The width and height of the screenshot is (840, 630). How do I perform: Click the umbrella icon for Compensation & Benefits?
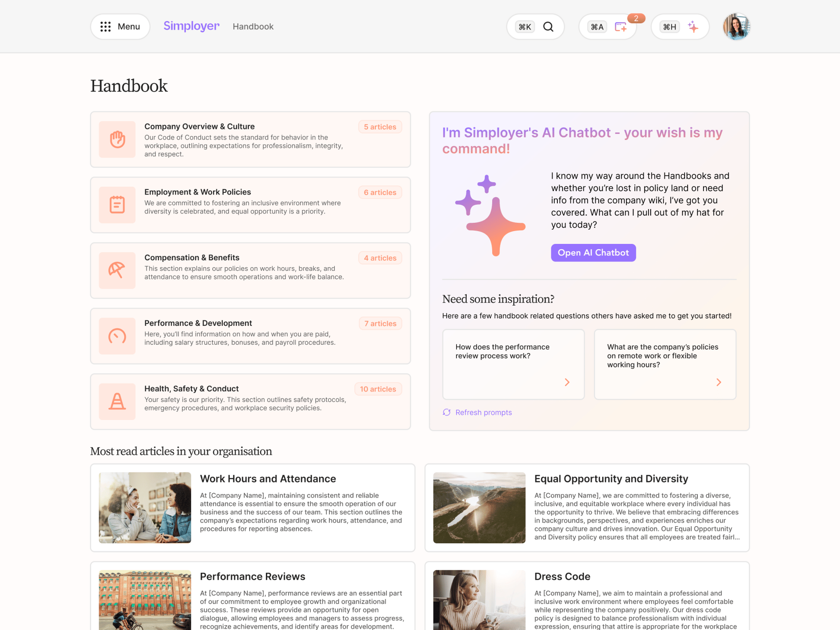[117, 270]
